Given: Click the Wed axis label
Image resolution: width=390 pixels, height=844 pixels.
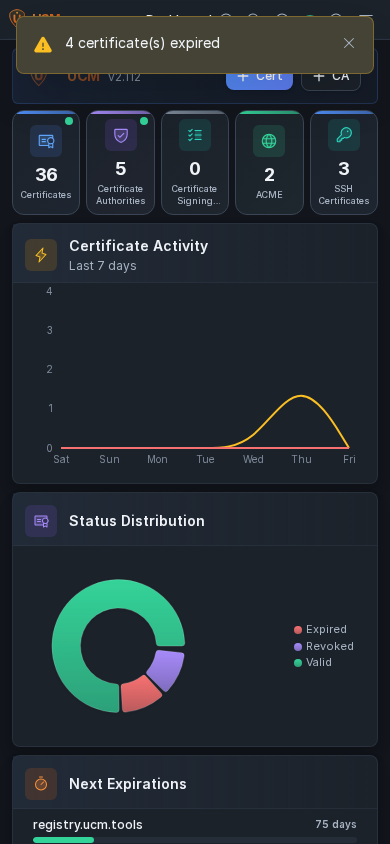Looking at the screenshot, I should click(x=253, y=459).
